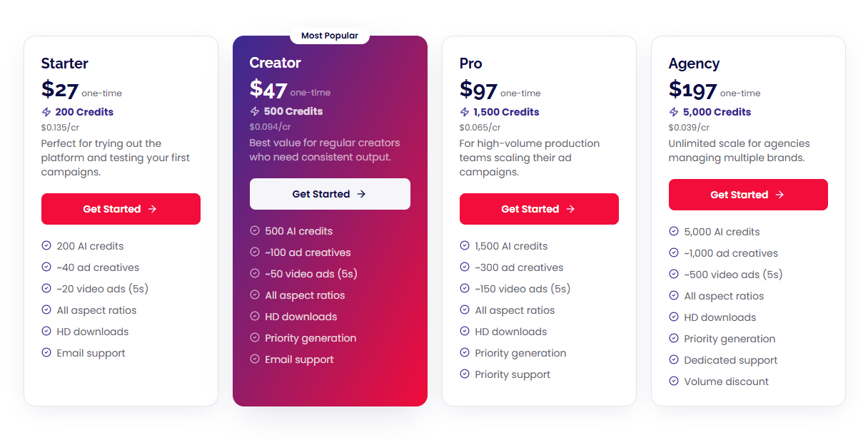
Task: Click the checkmark icon beside All aspect ratios in Agency
Action: click(x=673, y=295)
